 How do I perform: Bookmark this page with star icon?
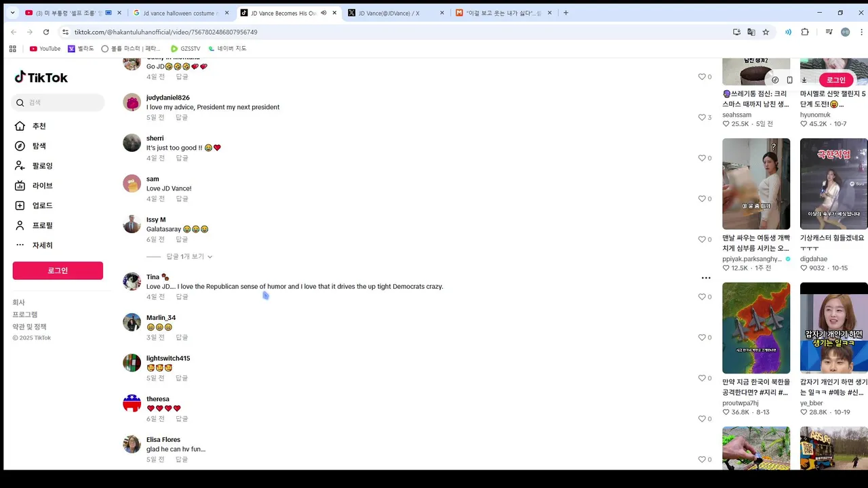(766, 32)
